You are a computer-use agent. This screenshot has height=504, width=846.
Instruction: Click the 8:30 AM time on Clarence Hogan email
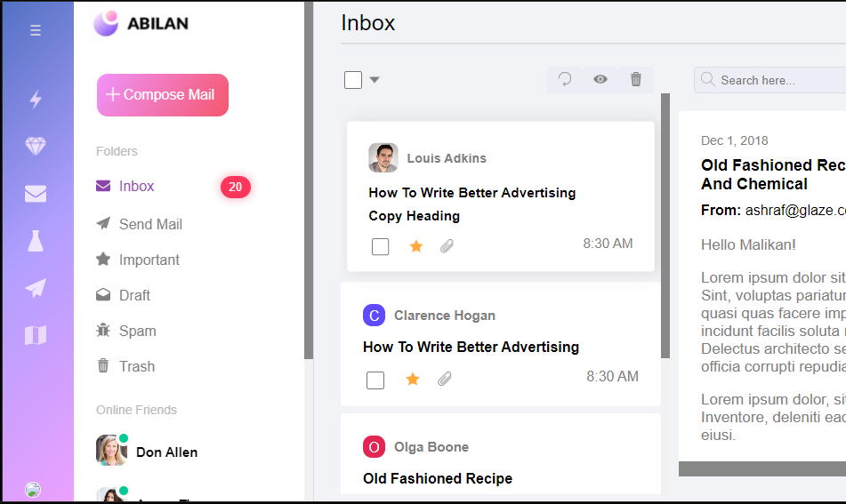tap(612, 376)
